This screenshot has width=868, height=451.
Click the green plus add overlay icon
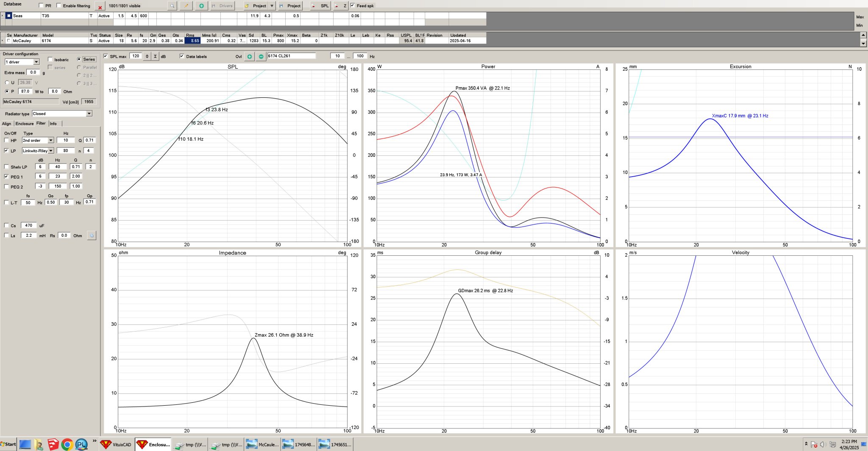(250, 56)
